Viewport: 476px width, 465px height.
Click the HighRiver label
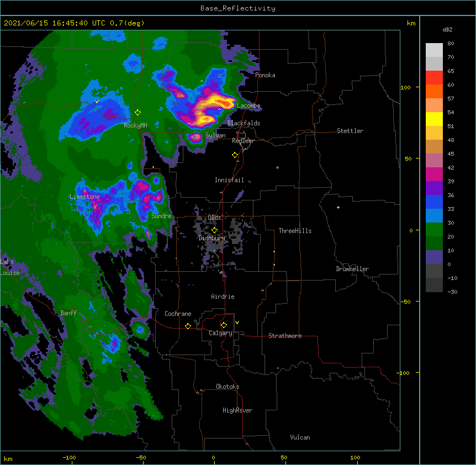tap(237, 410)
